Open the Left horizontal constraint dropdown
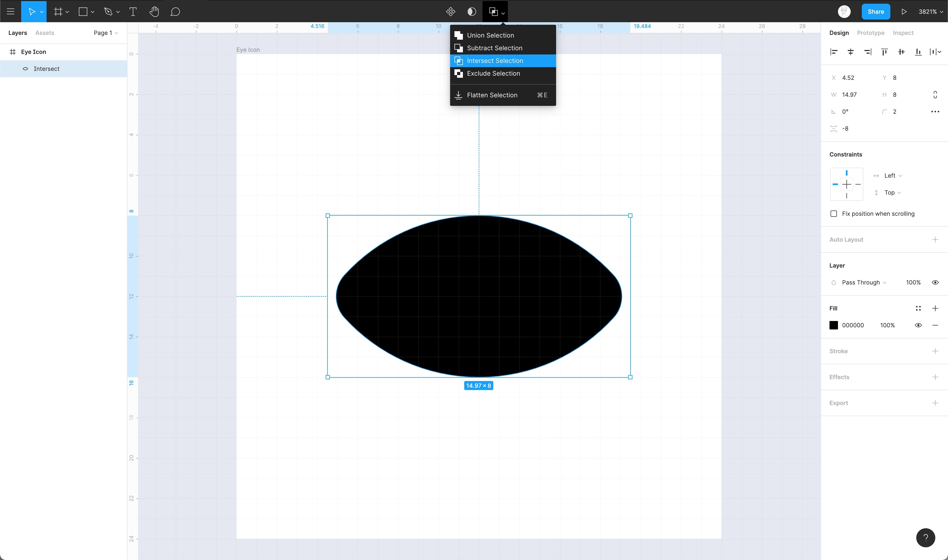Screen dimensions: 948x560 point(893,176)
